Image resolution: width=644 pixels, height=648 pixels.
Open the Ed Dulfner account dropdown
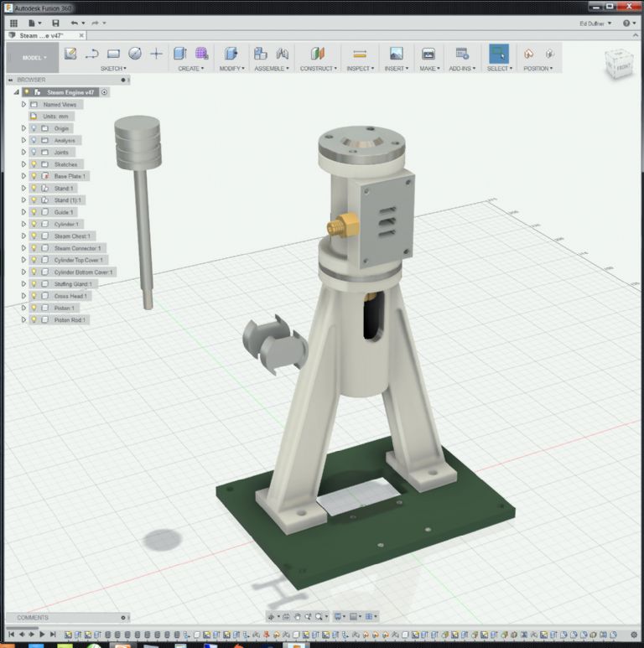click(595, 23)
